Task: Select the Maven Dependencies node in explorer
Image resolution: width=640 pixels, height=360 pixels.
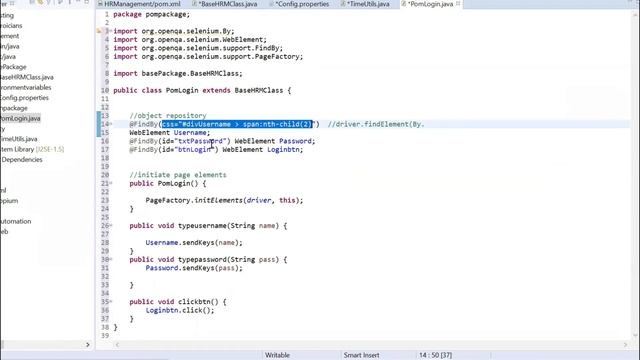Action: 21,160
